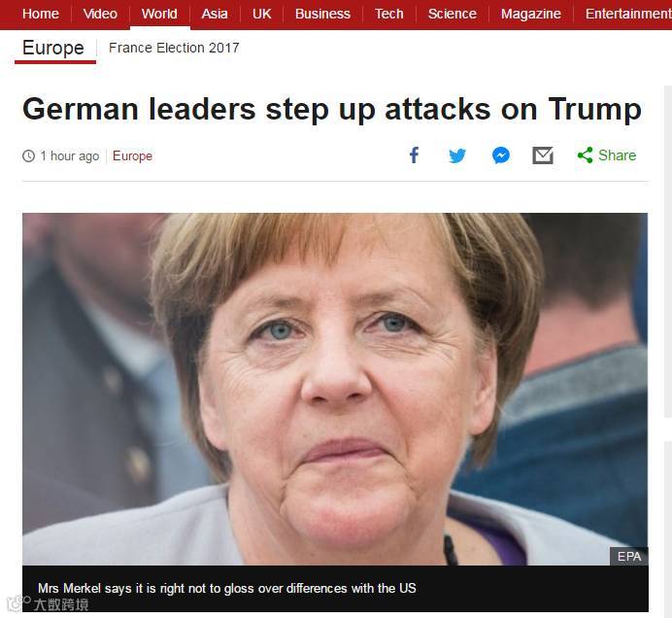The height and width of the screenshot is (618, 672).
Task: Open the Business section
Action: (322, 14)
